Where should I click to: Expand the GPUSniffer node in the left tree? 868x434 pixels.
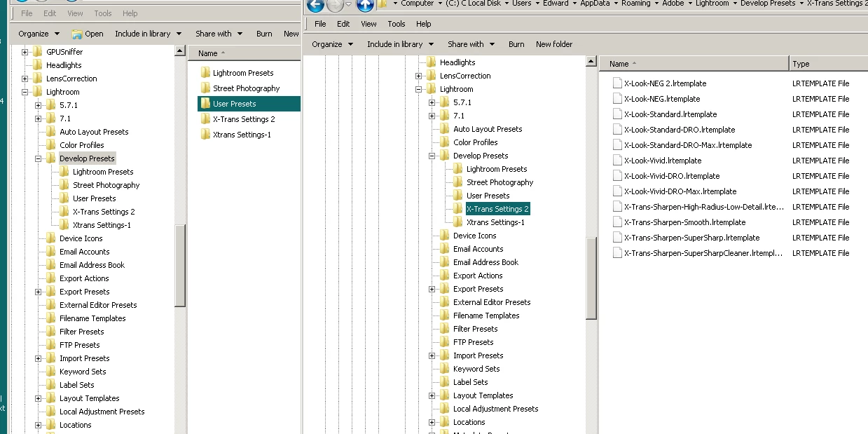point(25,52)
